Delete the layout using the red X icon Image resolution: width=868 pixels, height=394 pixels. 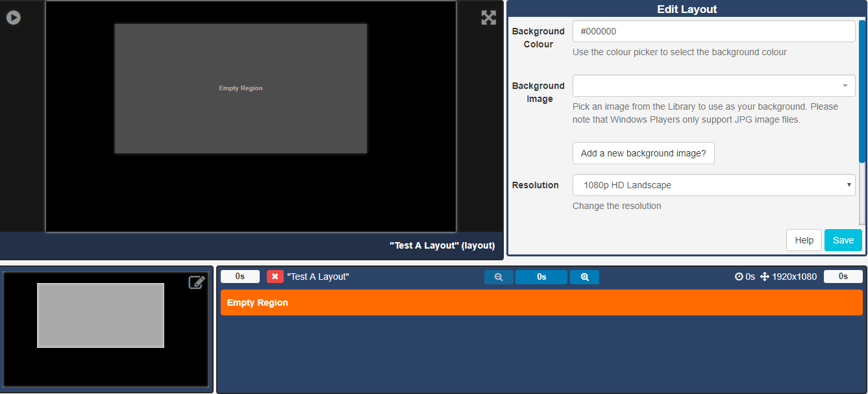(275, 276)
